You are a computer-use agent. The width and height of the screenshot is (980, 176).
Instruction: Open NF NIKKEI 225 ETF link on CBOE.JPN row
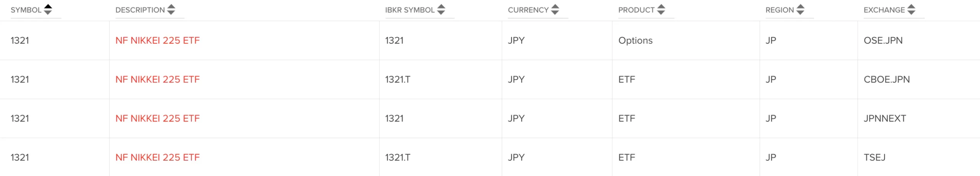pyautogui.click(x=158, y=79)
